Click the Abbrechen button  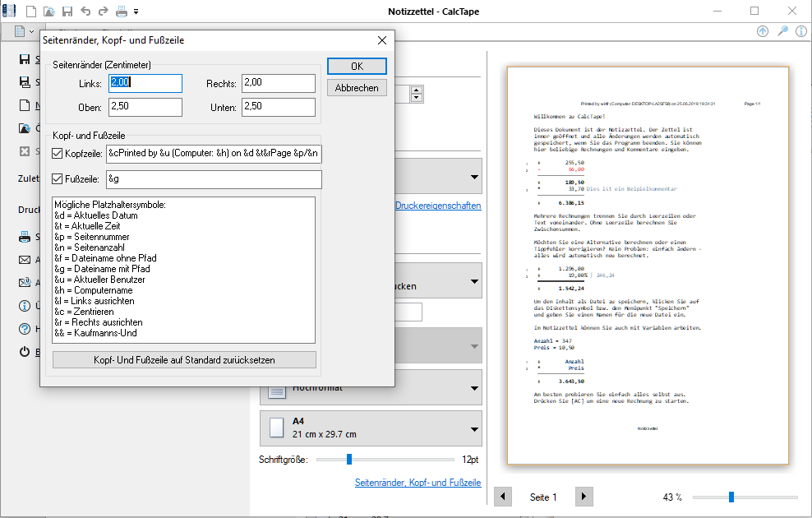click(357, 88)
